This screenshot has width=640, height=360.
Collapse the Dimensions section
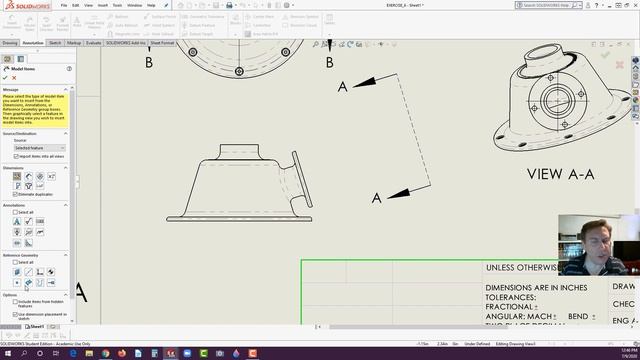(x=65, y=168)
